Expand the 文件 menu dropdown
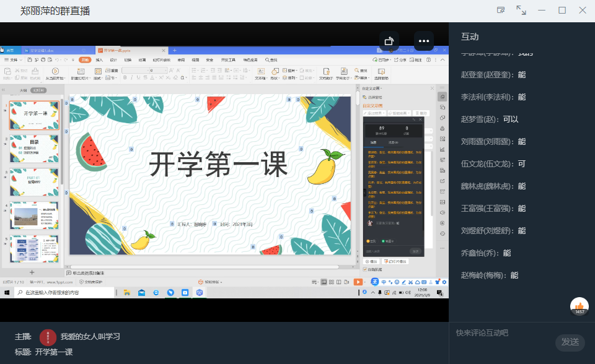 click(x=12, y=60)
